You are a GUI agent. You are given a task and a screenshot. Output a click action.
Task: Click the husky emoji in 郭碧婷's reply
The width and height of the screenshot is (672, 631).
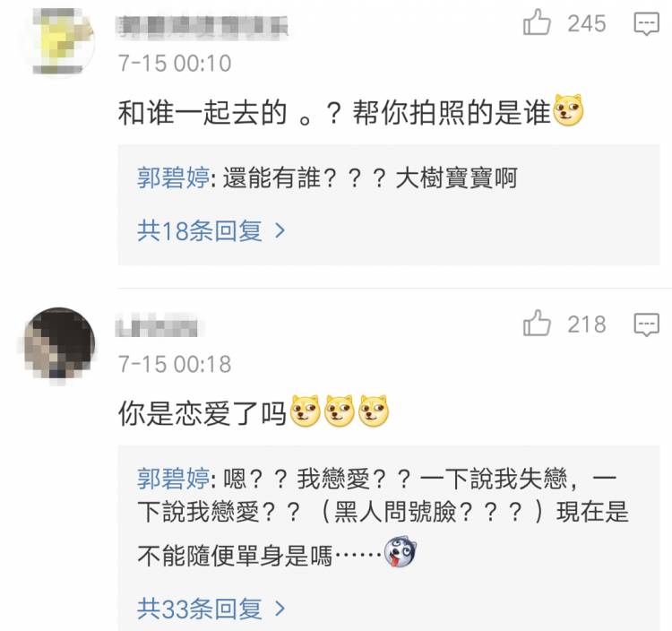tap(401, 552)
